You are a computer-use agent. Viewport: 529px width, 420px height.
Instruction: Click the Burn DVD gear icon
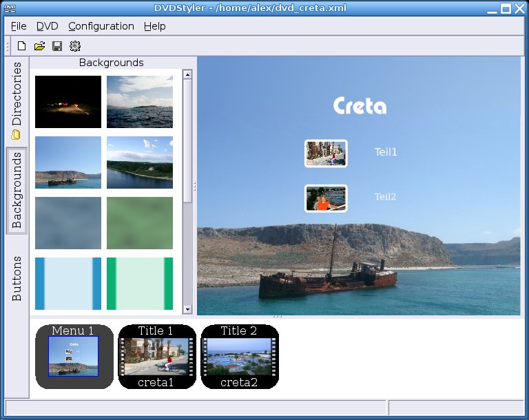point(75,46)
